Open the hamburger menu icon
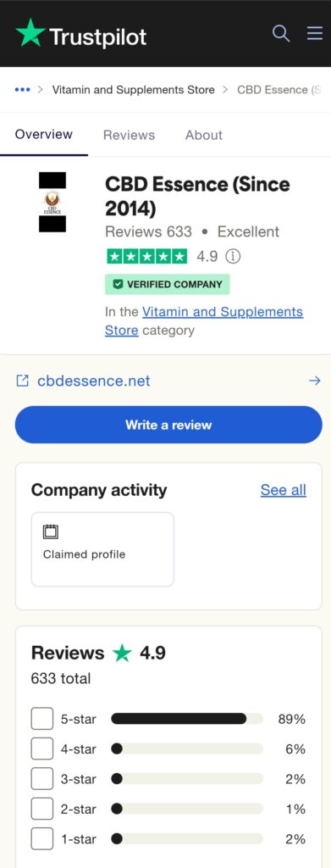Image resolution: width=331 pixels, height=868 pixels. (315, 33)
